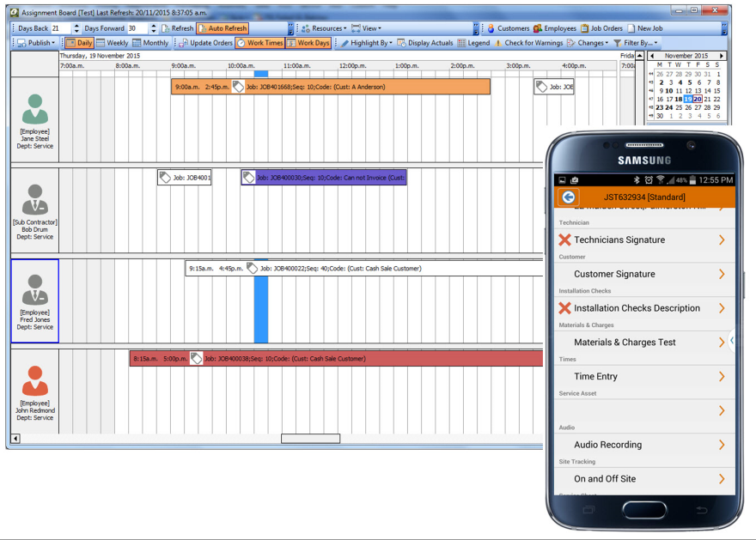Open the Filter By dropdown
The width and height of the screenshot is (756, 540).
pyautogui.click(x=636, y=43)
